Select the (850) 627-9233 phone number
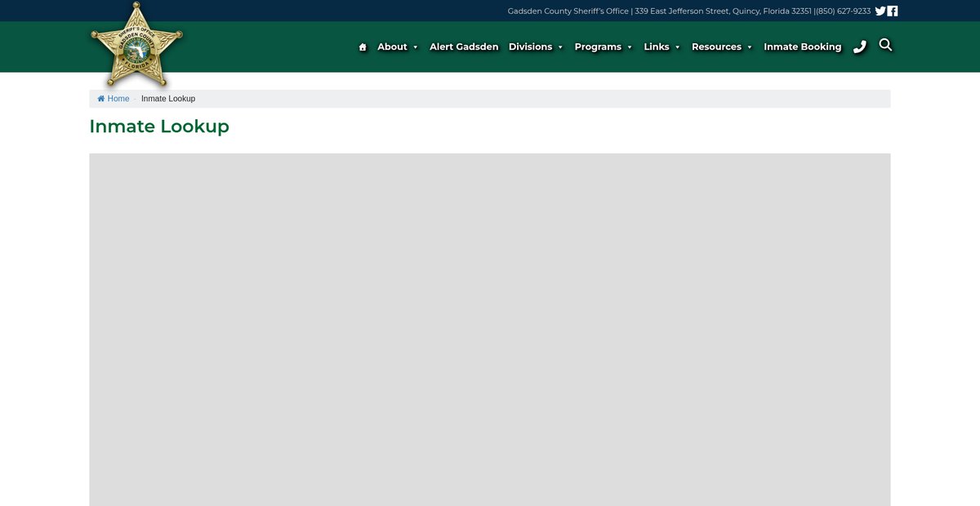This screenshot has width=980, height=506. [844, 11]
